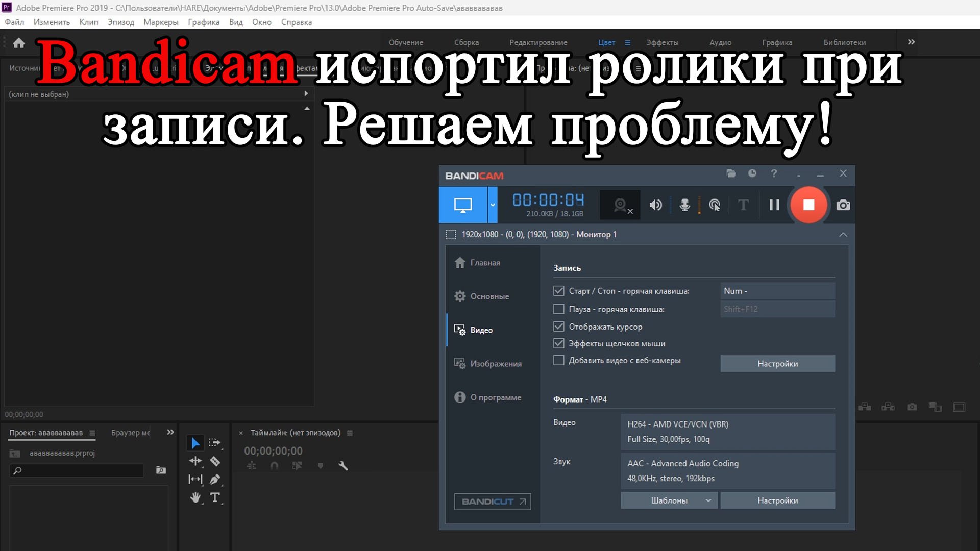The image size is (980, 551).
Task: Enable Пауза - горячая клавиша checkbox
Action: point(559,309)
